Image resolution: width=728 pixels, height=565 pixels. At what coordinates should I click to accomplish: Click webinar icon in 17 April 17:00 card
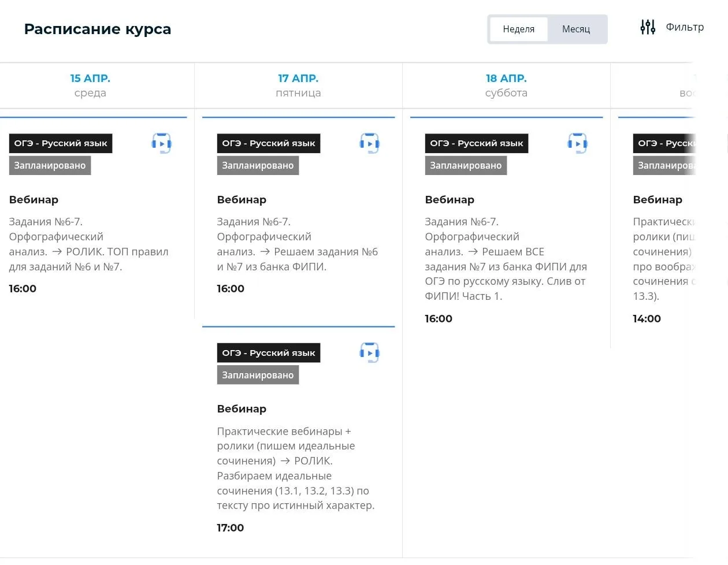point(369,352)
